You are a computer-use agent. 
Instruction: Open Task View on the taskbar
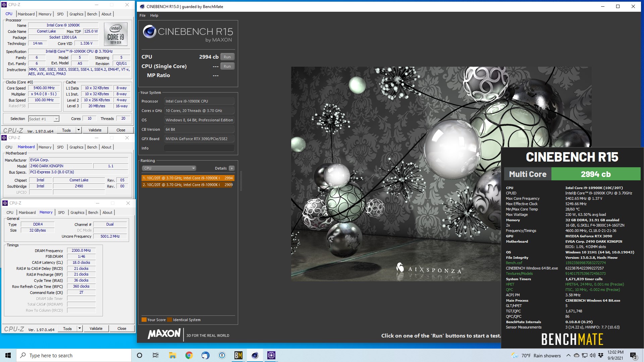[x=156, y=355]
